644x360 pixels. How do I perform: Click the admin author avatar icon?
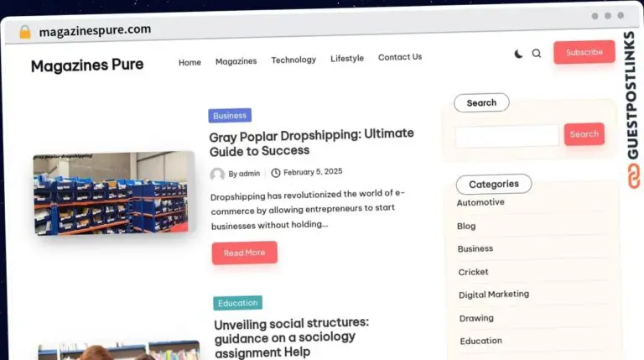click(x=217, y=175)
